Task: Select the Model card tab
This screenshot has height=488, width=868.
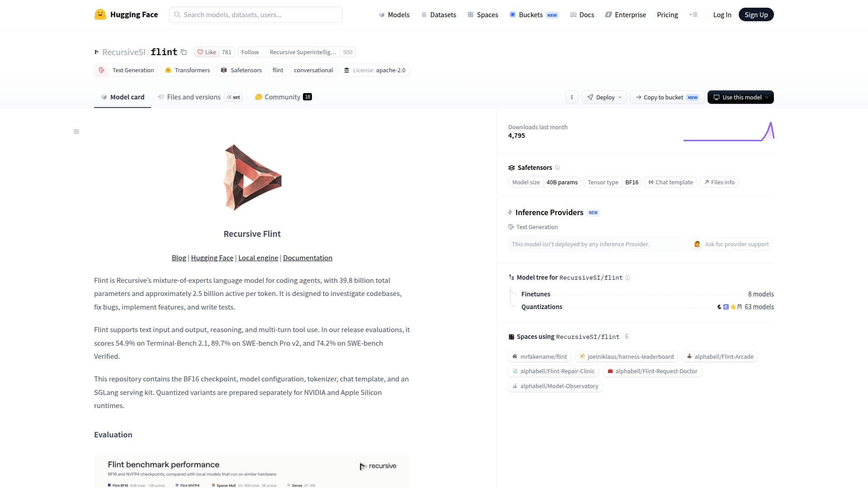Action: click(x=123, y=97)
